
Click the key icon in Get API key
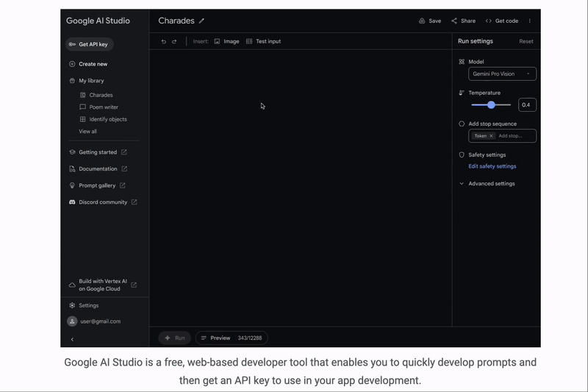tap(72, 44)
